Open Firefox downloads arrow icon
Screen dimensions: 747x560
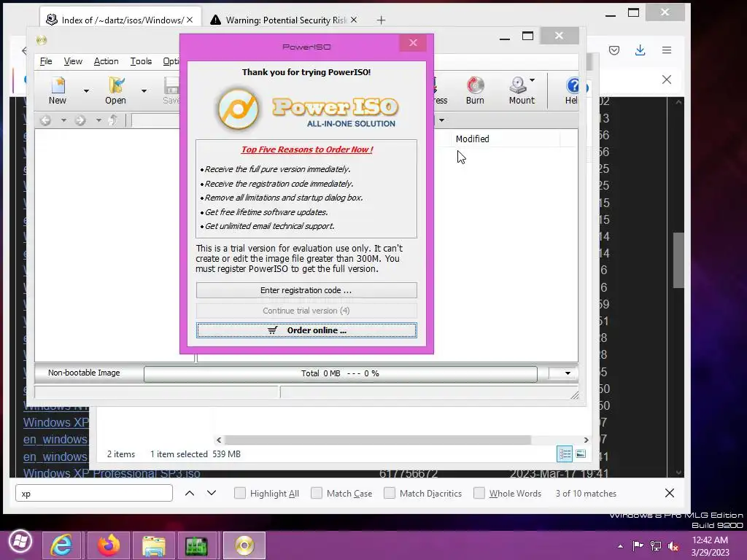click(640, 50)
